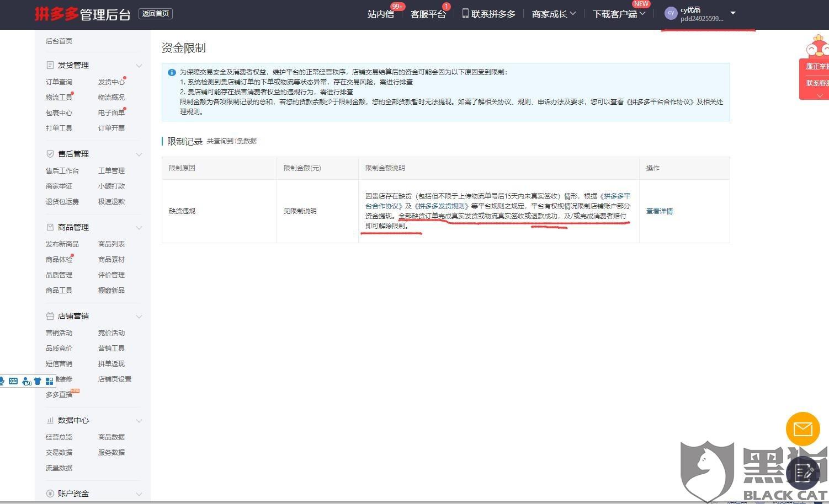The width and height of the screenshot is (829, 504).
Task: Open 经营总览 in the sidebar
Action: point(59,437)
